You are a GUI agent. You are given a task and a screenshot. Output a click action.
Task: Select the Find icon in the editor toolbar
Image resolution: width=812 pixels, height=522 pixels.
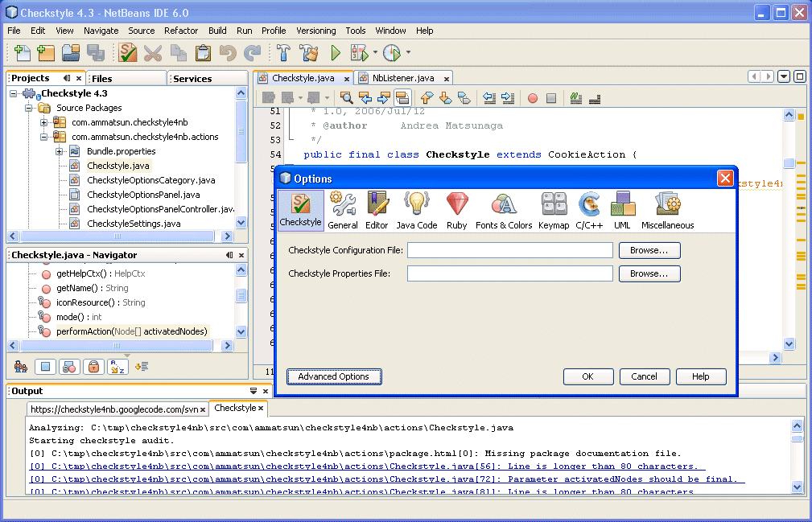[347, 98]
